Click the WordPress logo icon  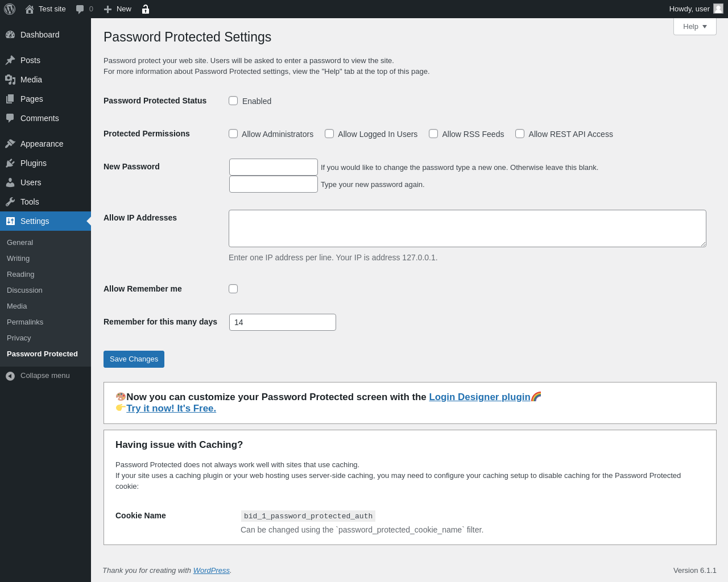(10, 9)
